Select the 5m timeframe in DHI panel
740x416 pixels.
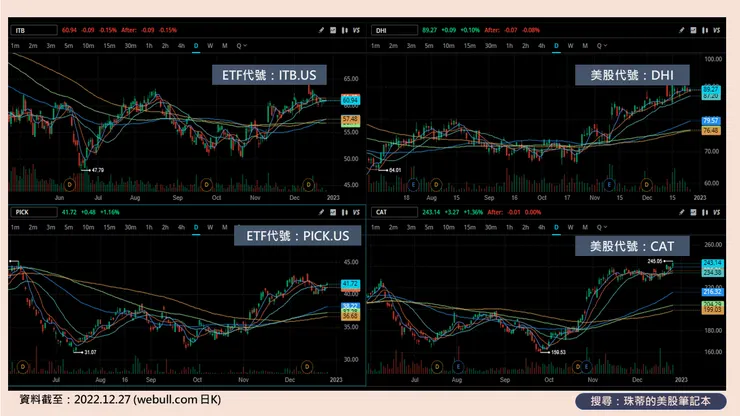pos(429,46)
